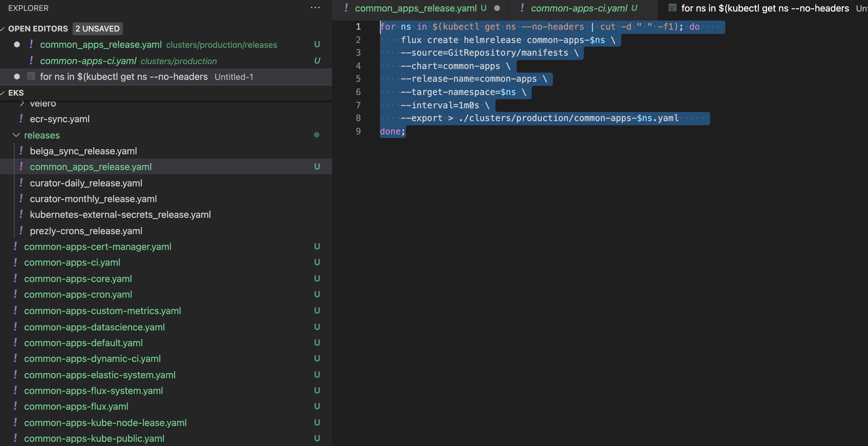The width and height of the screenshot is (868, 446).
Task: Click unsaved dot beside common_apps_release.yaml in Open Editors
Action: point(17,44)
